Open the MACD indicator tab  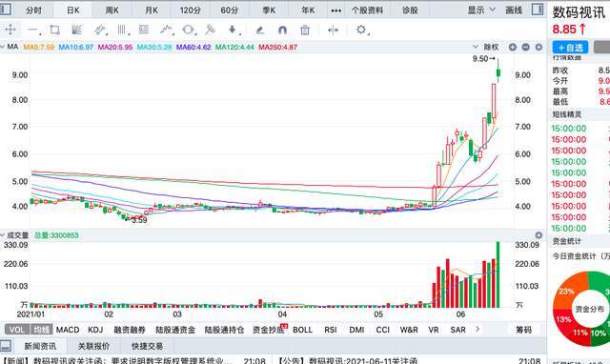pyautogui.click(x=68, y=330)
